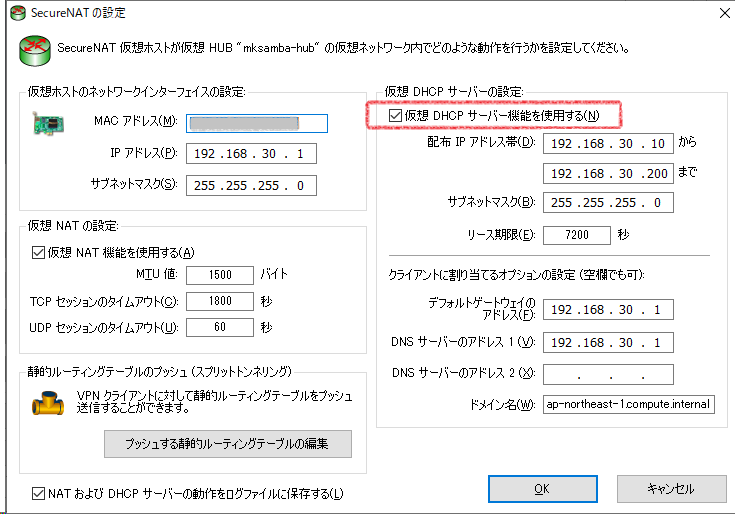
Task: Click the MTU value field showing 1500
Action: 220,275
